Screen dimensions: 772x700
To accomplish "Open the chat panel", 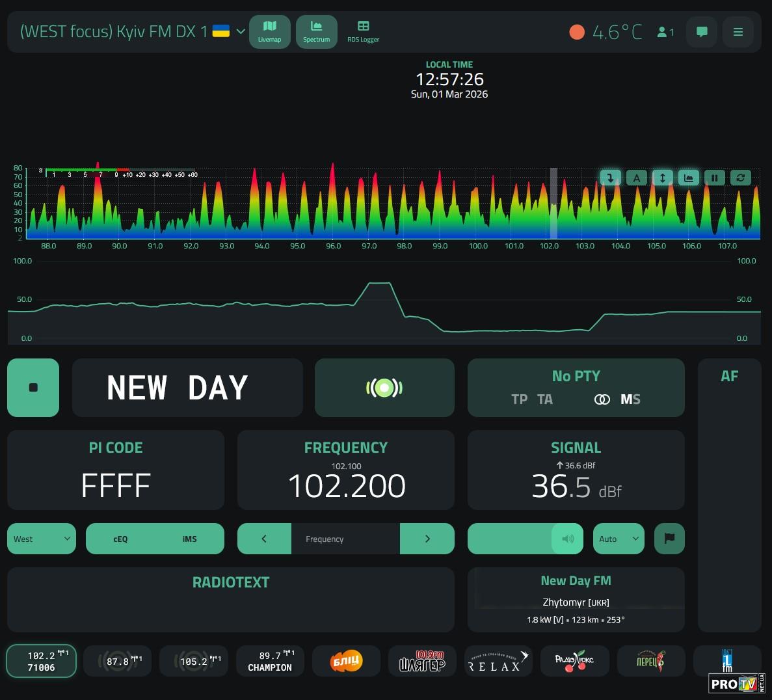I will click(x=702, y=31).
